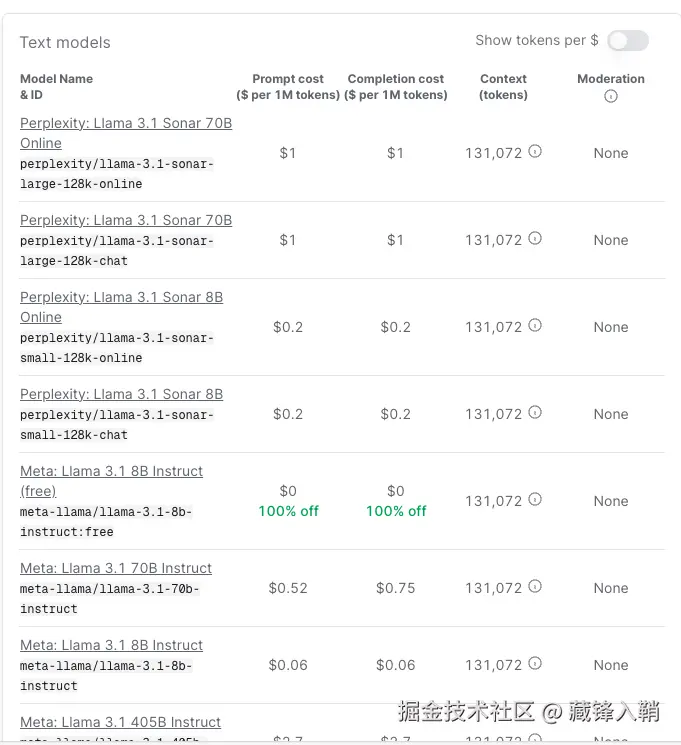Click the perplexity/llama-3.1-sonar-large-128k-online model ID
Screen dimensions: 681x745
click(x=116, y=174)
